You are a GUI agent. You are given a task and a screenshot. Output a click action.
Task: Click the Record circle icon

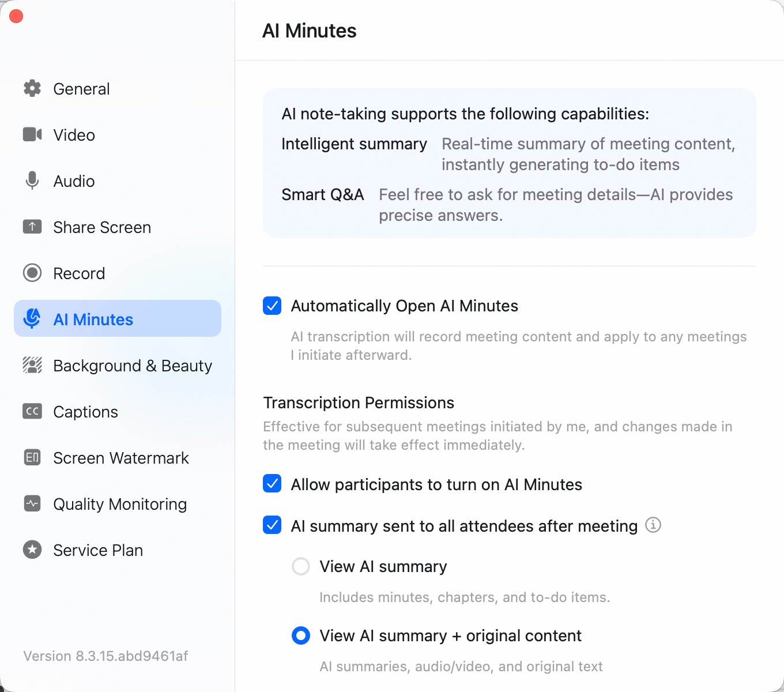tap(32, 273)
